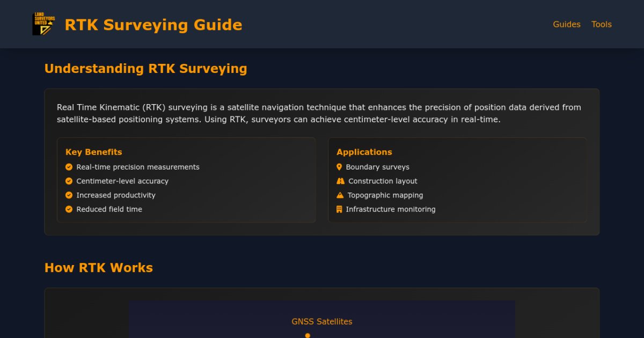Click the map pin icon for Boundary surveys
This screenshot has width=644, height=338.
[339, 167]
